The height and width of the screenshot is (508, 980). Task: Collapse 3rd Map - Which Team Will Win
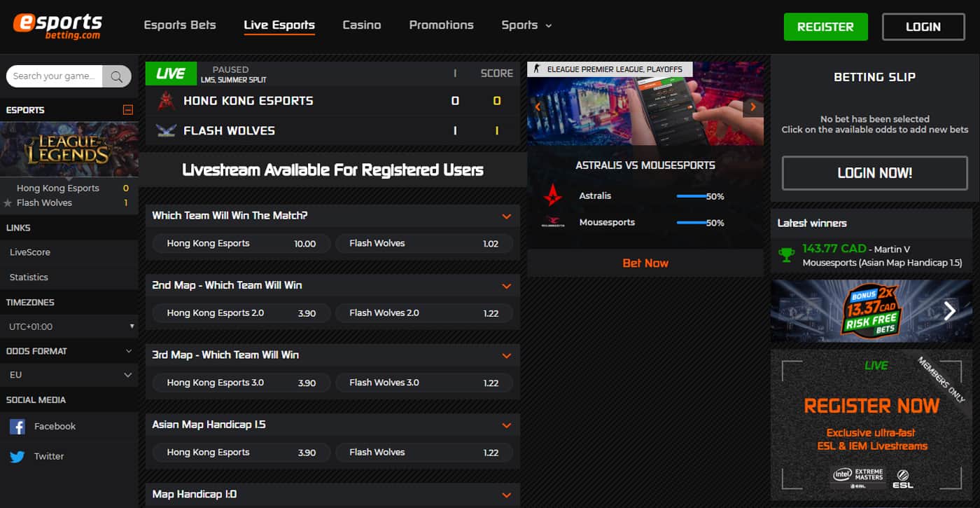tap(507, 356)
